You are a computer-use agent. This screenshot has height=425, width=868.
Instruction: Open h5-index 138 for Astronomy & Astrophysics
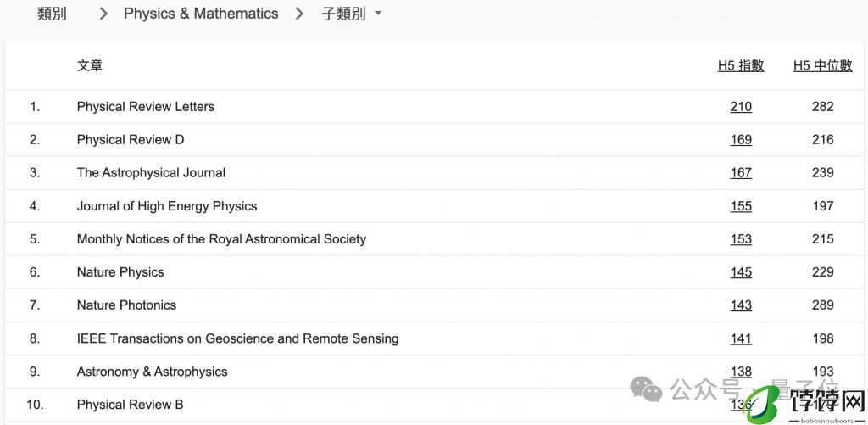(x=741, y=372)
